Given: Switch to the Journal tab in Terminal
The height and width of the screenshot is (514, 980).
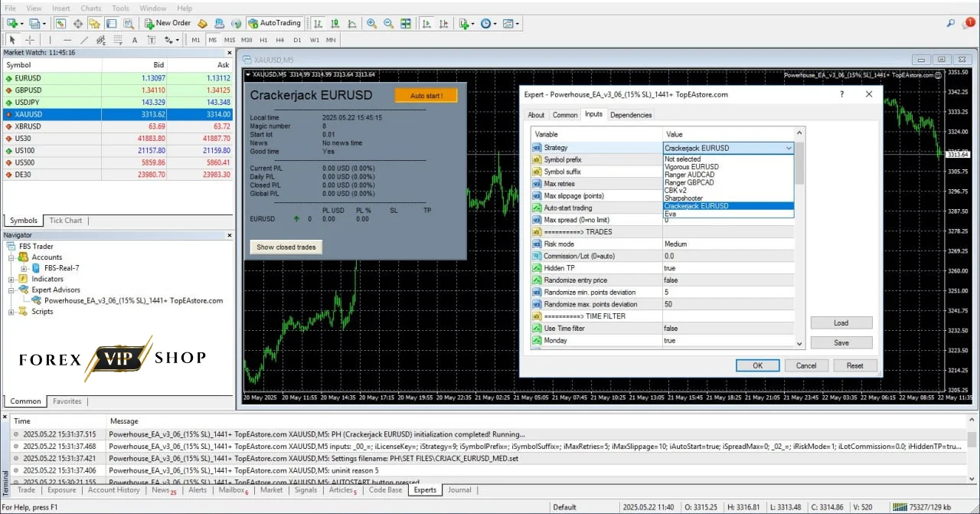Looking at the screenshot, I should 459,490.
